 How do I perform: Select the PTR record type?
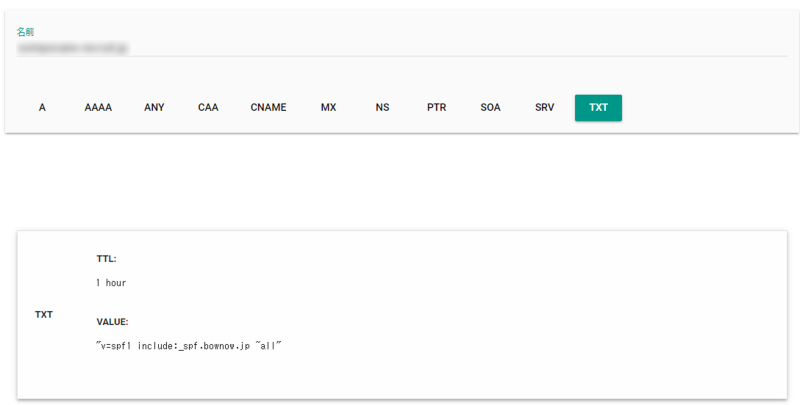pos(437,108)
